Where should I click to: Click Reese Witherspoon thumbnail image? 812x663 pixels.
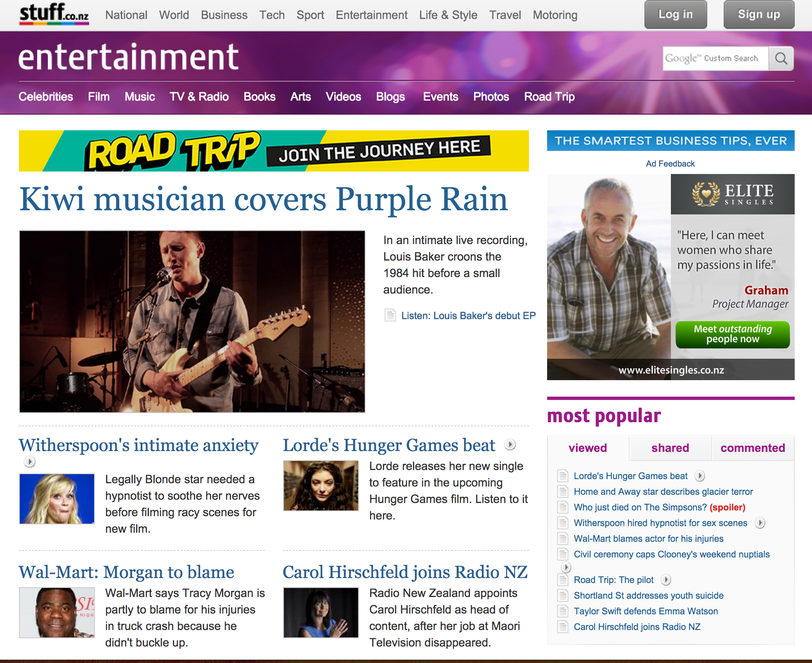[x=57, y=499]
